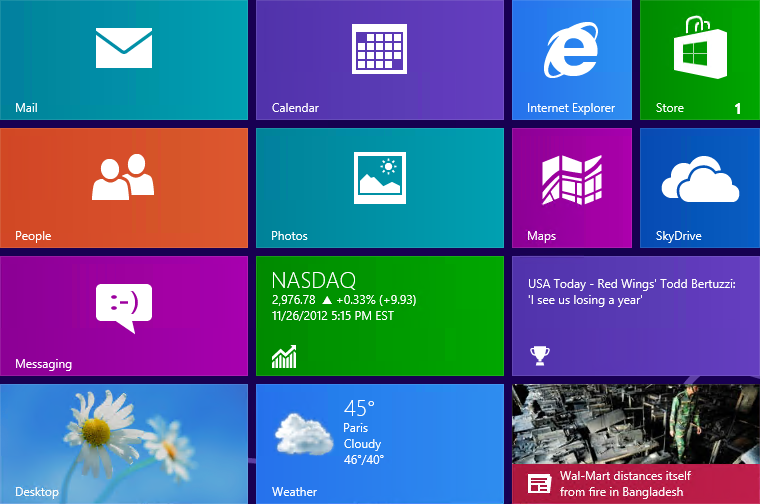Open the Desktop daisy wallpaper thumbnail
Viewport: 760px width, 504px height.
tap(124, 444)
